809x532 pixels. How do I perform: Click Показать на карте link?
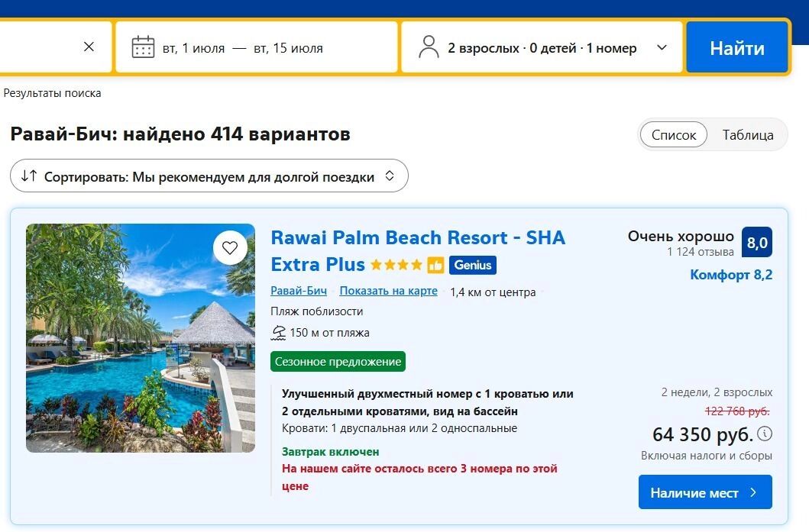tap(388, 291)
